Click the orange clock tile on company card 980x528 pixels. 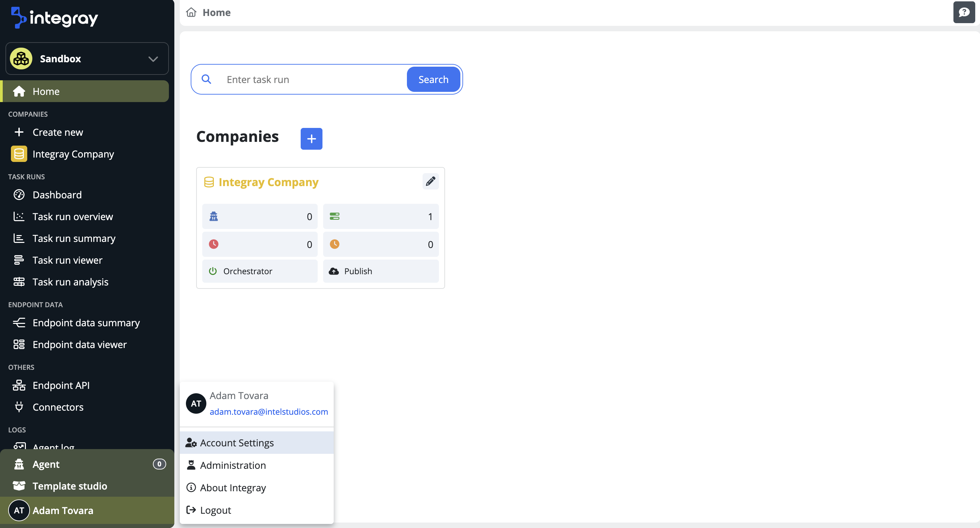coord(380,244)
